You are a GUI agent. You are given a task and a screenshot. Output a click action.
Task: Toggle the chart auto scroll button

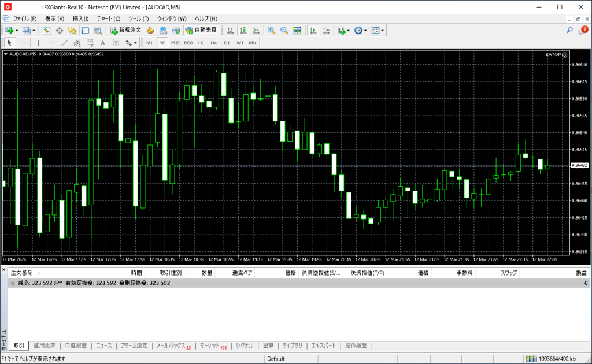(x=313, y=30)
